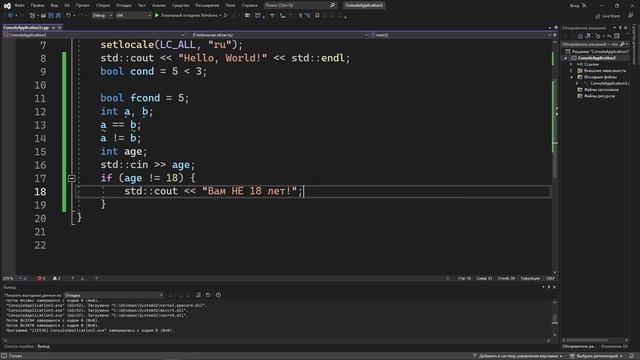Switch to Обозреватель решений bottom tab

pos(579,347)
